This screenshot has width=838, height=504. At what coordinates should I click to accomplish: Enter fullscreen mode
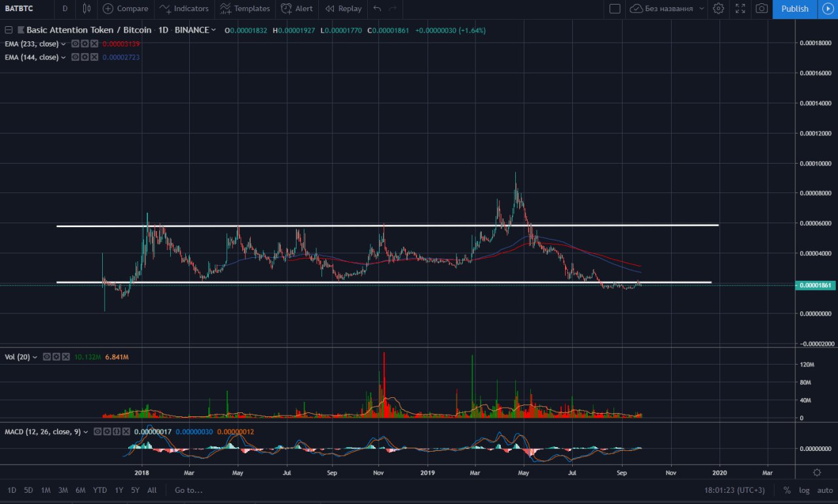pos(740,9)
